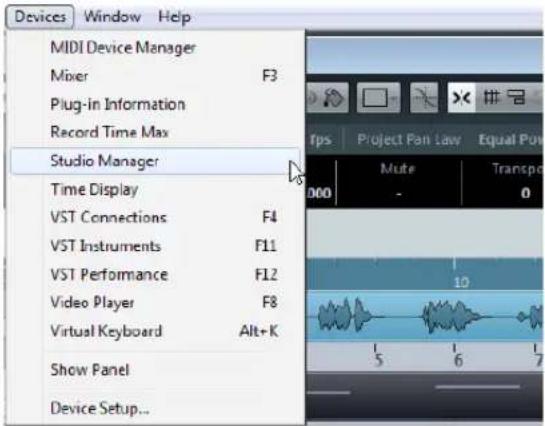Show the Virtual Keyboard
This screenshot has width=545, height=426.
155,331
